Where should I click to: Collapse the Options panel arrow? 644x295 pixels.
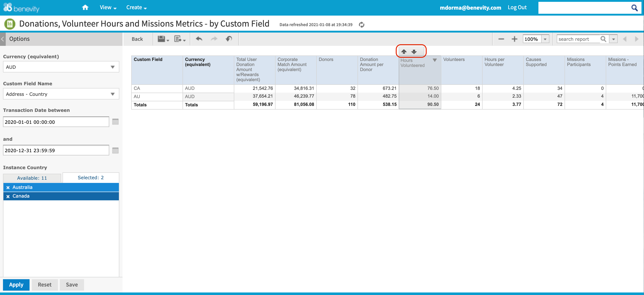[x=3, y=39]
